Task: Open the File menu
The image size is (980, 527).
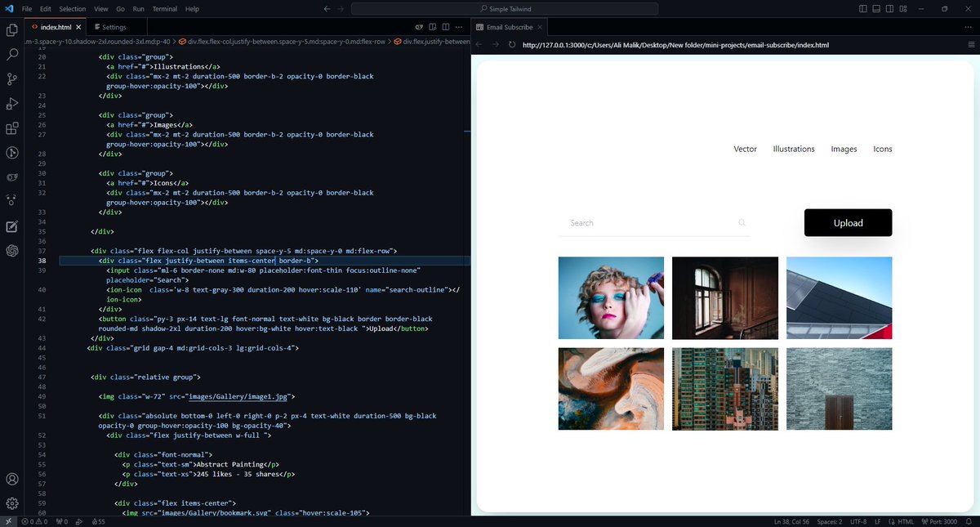Action: (27, 9)
